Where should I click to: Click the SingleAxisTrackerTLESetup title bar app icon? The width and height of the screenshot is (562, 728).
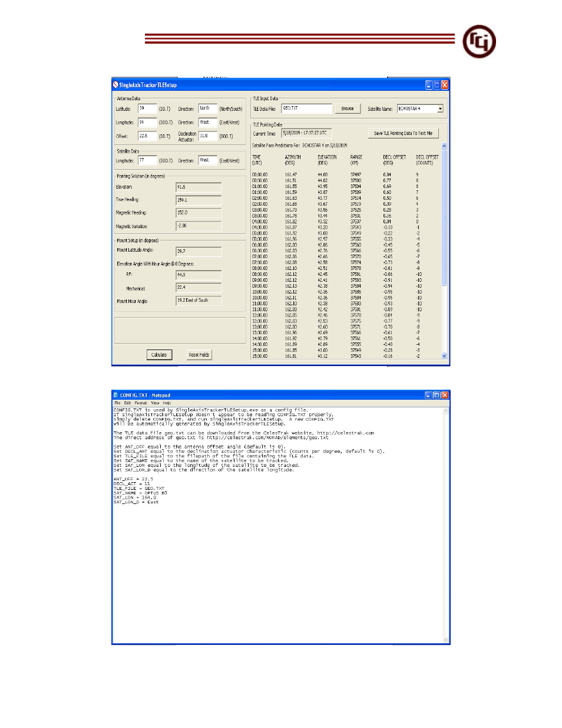point(115,85)
